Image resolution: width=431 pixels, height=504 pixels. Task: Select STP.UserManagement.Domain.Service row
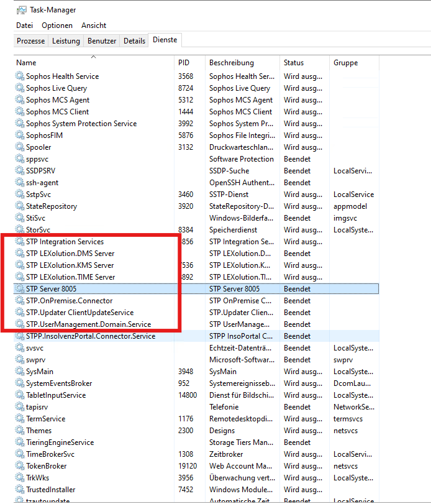(x=196, y=324)
